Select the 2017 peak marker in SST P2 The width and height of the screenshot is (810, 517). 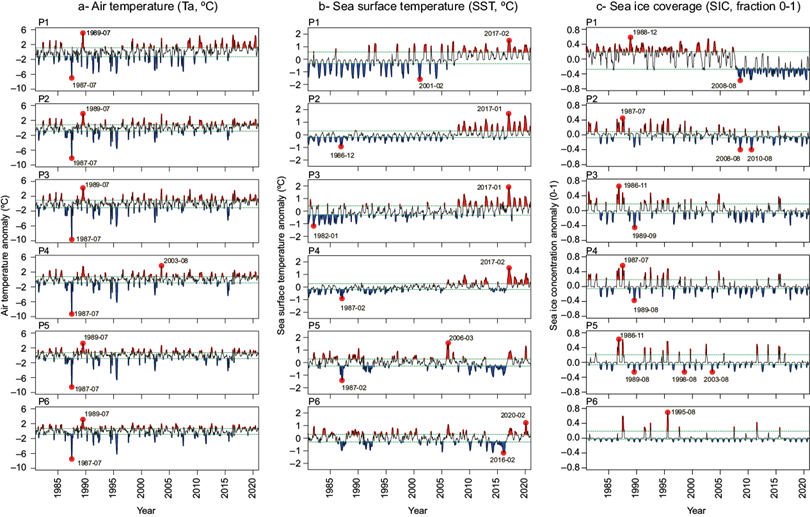(509, 113)
